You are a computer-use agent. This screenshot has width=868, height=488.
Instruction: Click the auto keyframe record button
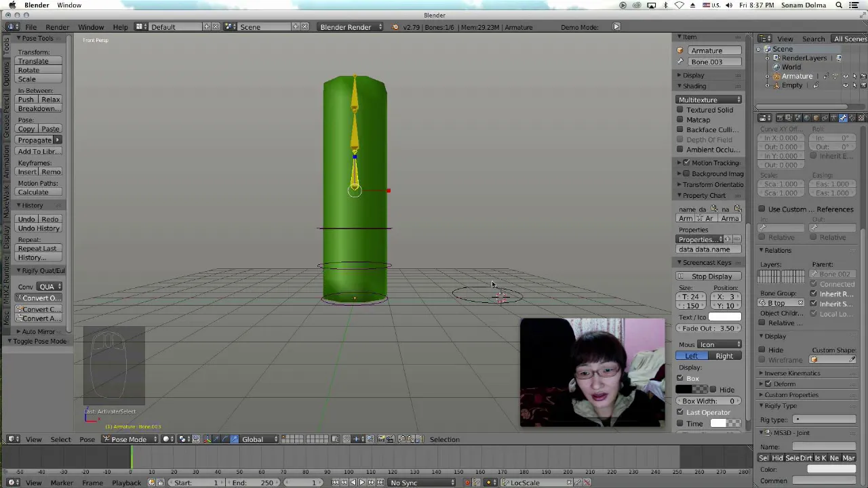(x=467, y=483)
